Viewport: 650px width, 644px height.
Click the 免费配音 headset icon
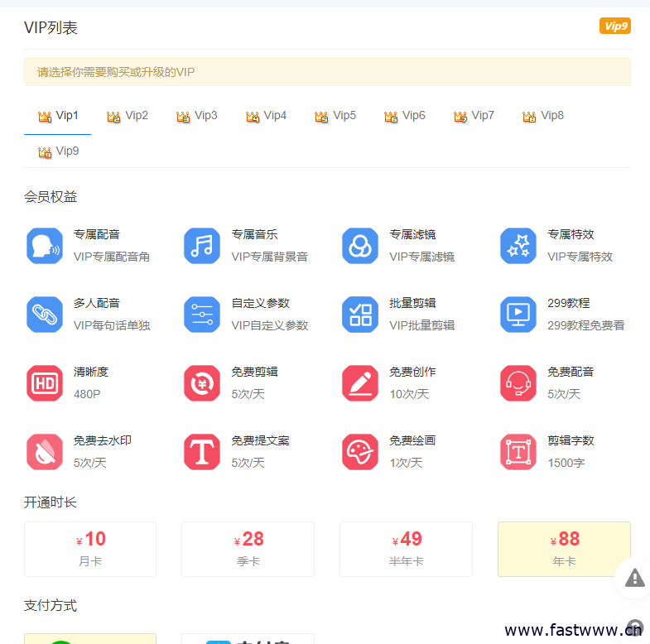pos(518,383)
